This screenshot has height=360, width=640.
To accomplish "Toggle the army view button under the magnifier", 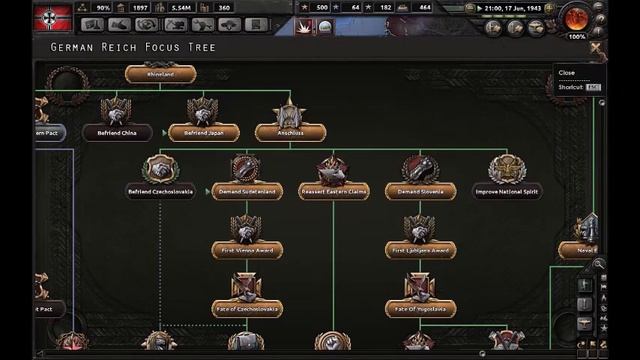I will click(x=584, y=284).
